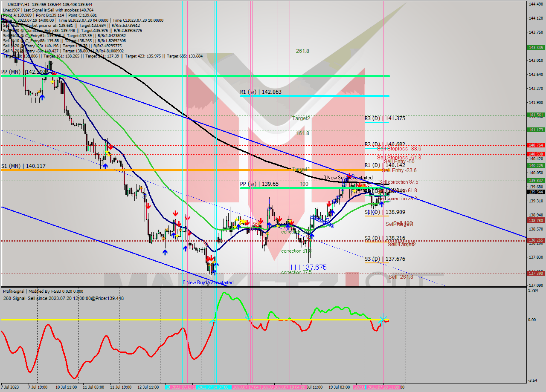Click the rightmost cyan asterisk on the Profit-Signal line
The height and width of the screenshot is (392, 546).
click(382, 320)
